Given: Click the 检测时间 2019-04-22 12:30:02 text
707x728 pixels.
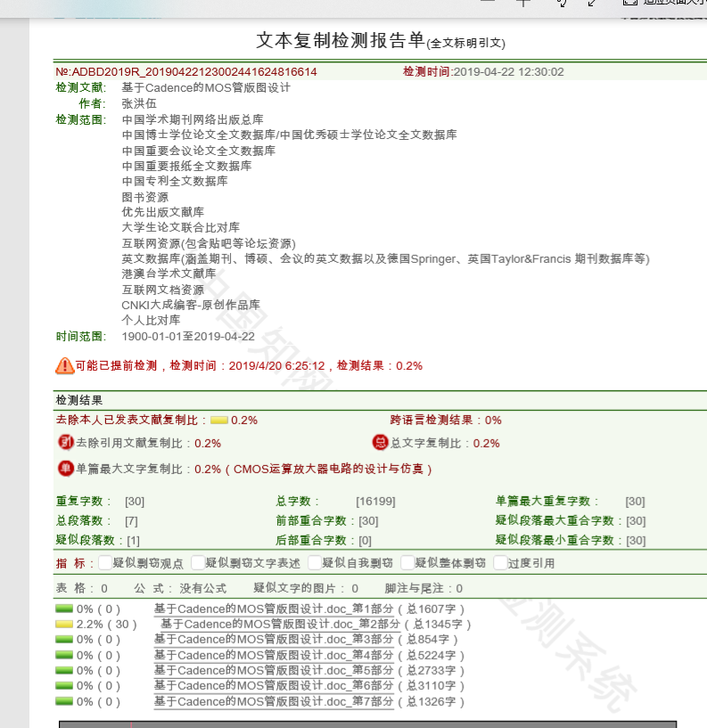Looking at the screenshot, I should pyautogui.click(x=483, y=72).
